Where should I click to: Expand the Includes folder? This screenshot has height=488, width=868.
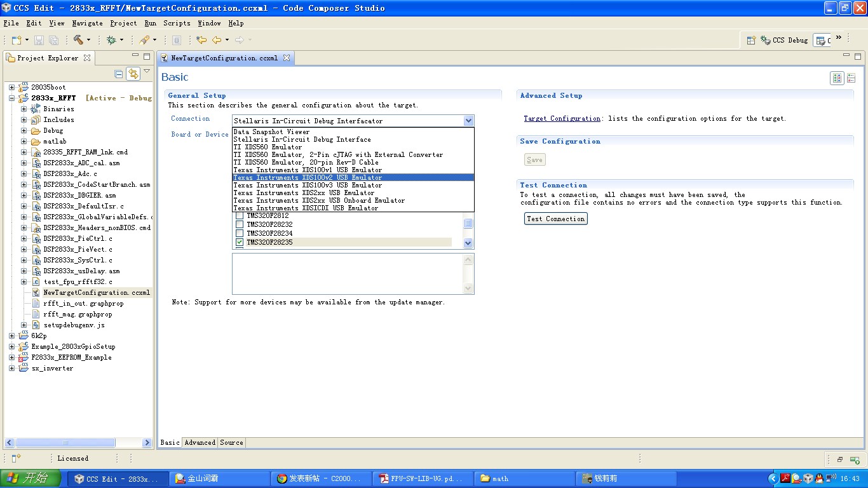(24, 119)
